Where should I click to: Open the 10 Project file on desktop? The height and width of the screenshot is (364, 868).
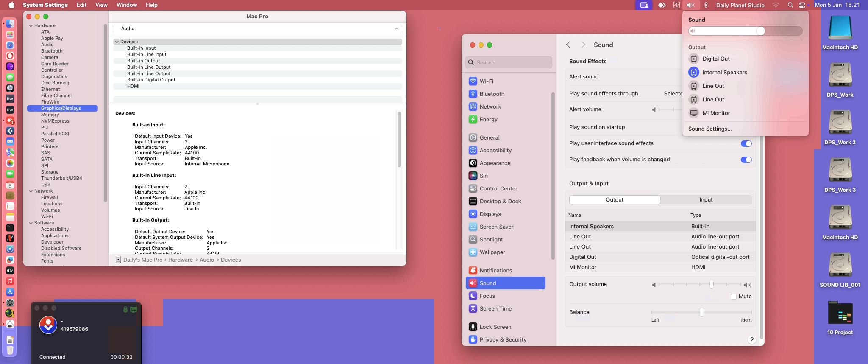point(840,318)
